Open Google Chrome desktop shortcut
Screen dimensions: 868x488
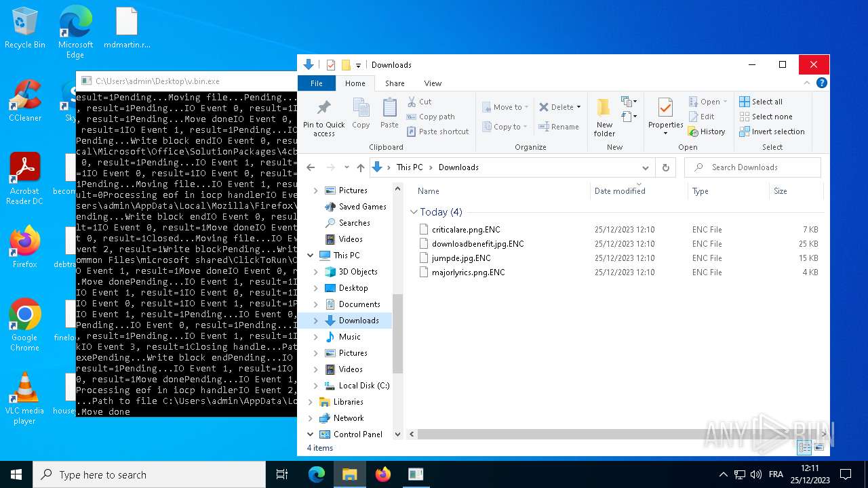pos(24,325)
